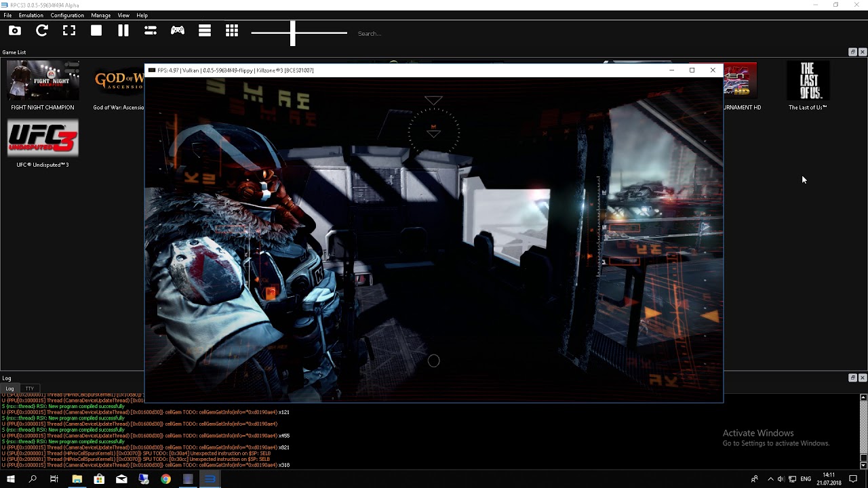Click the network tray icon

coord(792,479)
